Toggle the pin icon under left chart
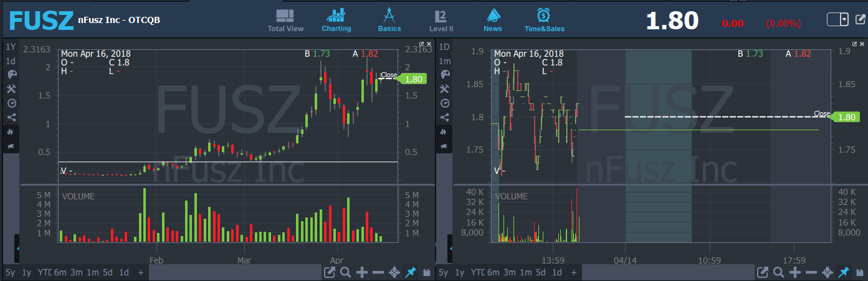This screenshot has width=868, height=281. (410, 272)
